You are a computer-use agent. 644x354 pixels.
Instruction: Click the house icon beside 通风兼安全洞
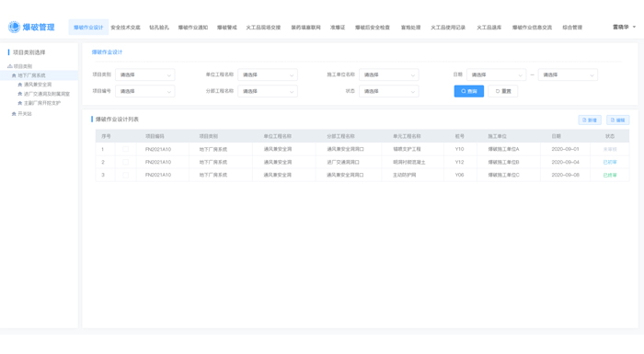tap(19, 85)
